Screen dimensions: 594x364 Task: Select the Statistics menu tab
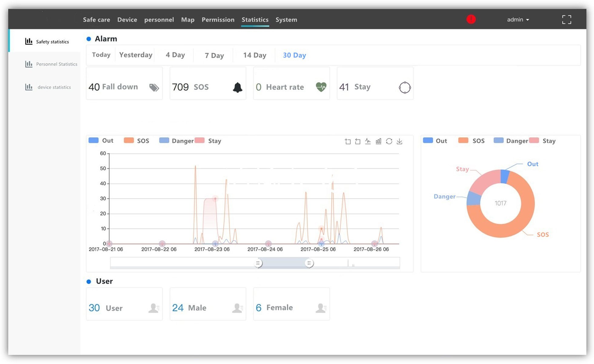[255, 20]
